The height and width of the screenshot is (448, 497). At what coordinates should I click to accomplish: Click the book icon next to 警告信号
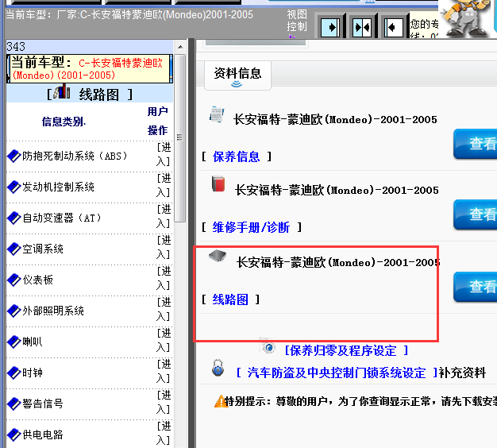[x=14, y=404]
